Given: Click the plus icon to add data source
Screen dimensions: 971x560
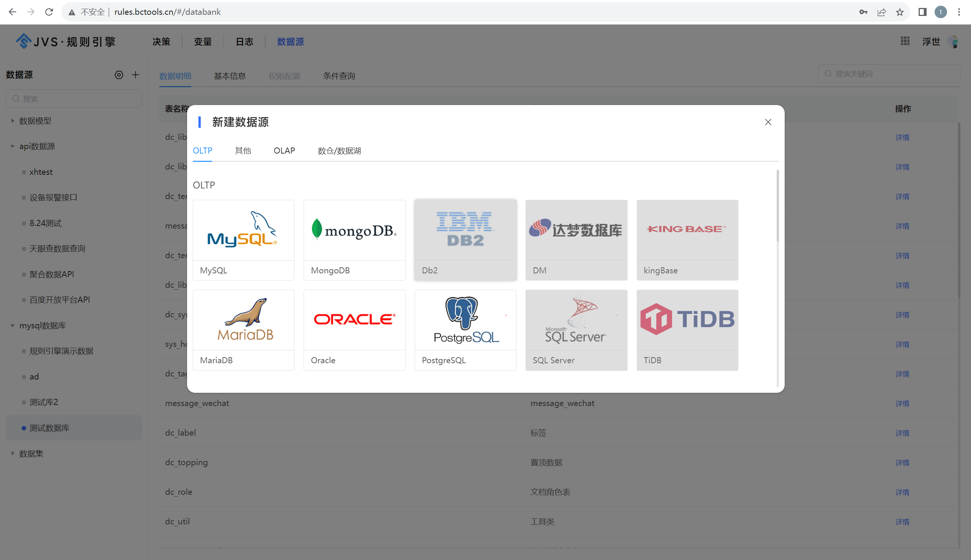Looking at the screenshot, I should [135, 75].
